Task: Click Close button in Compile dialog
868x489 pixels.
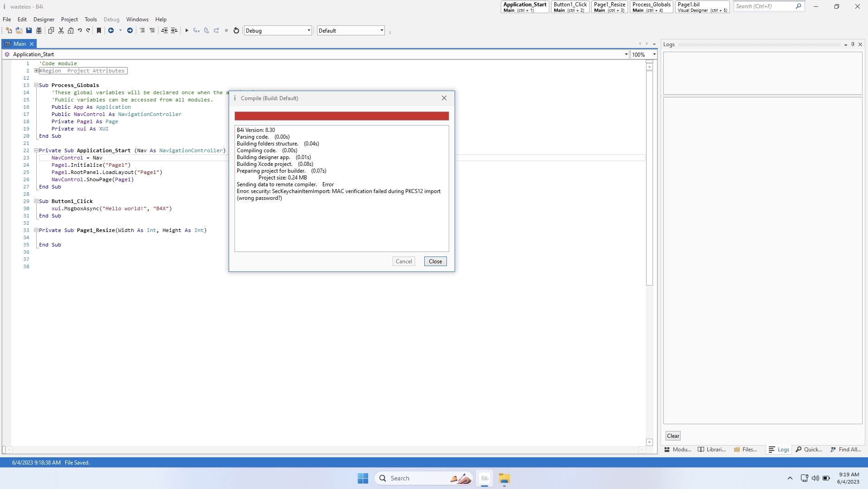Action: click(x=435, y=261)
